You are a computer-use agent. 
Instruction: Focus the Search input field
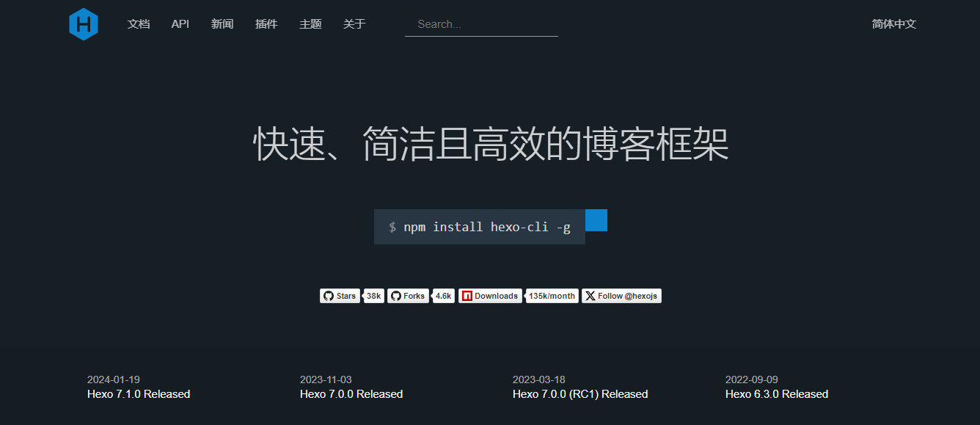pos(481,24)
